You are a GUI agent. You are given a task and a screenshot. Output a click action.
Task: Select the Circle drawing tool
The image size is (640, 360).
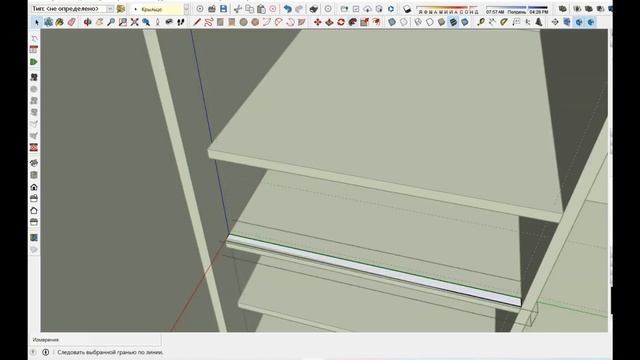(243, 22)
